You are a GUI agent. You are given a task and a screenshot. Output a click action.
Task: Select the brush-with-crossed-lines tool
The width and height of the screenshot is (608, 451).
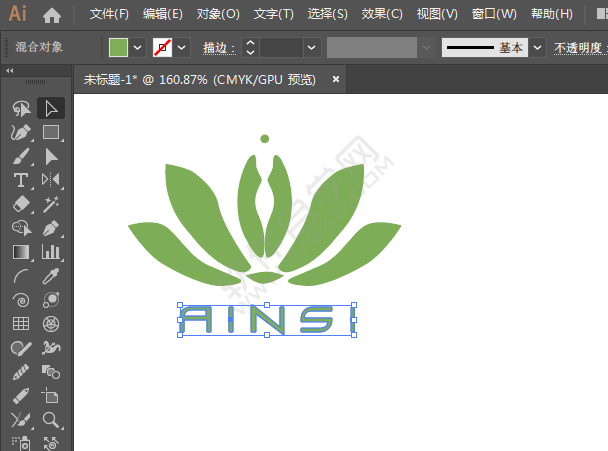(21, 420)
